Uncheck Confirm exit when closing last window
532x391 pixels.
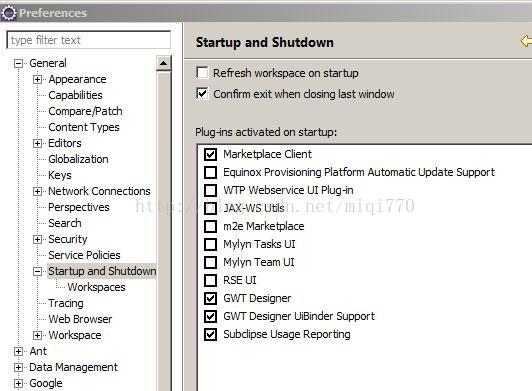click(x=202, y=93)
